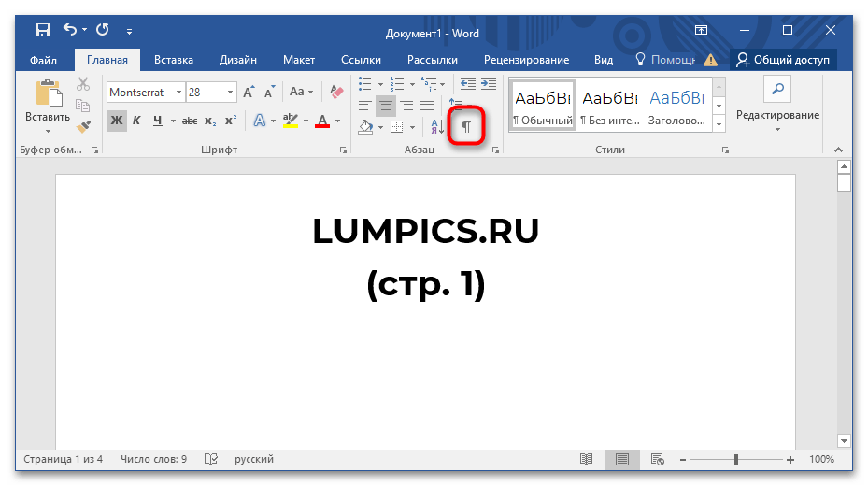Apply paragraph shading bucket
The width and height of the screenshot is (868, 486).
[x=365, y=127]
